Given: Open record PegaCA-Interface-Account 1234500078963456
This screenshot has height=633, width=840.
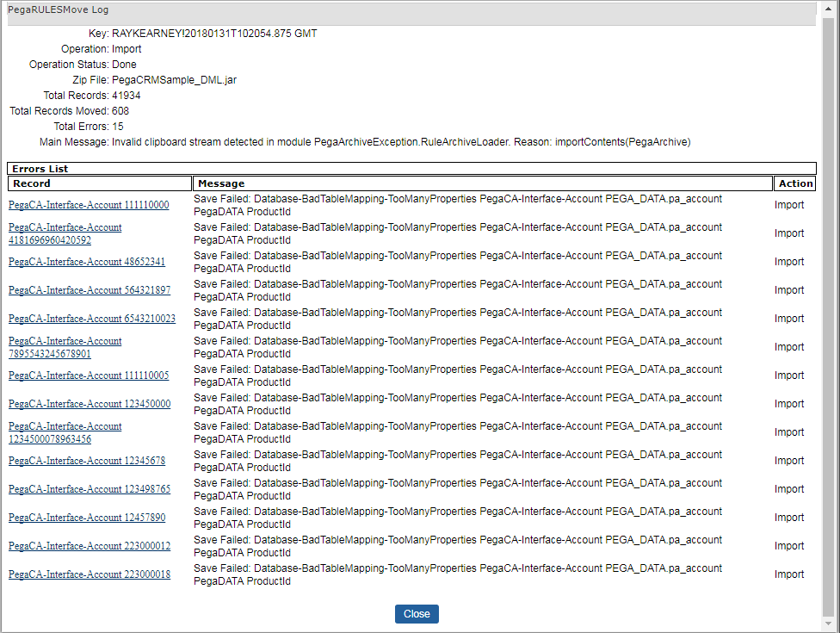Looking at the screenshot, I should (x=65, y=432).
